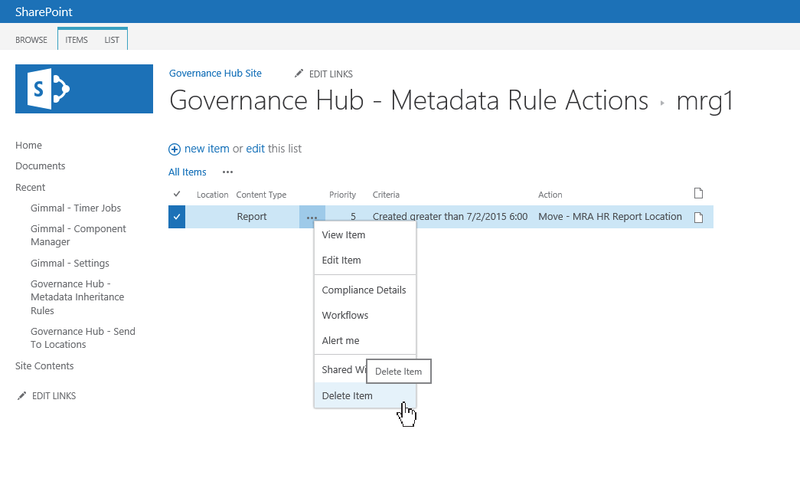This screenshot has width=800, height=485.
Task: Switch to the ITEMS ribbon tab
Action: click(76, 40)
